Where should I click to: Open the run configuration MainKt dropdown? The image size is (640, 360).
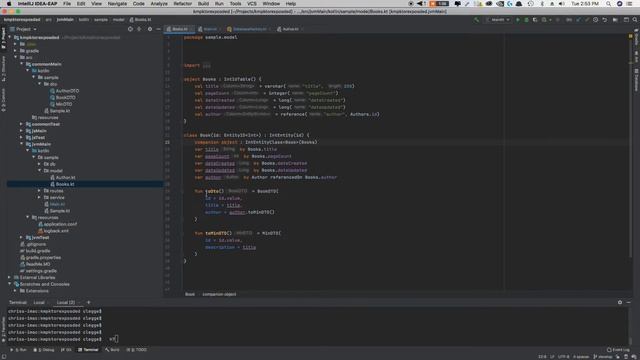pyautogui.click(x=498, y=20)
